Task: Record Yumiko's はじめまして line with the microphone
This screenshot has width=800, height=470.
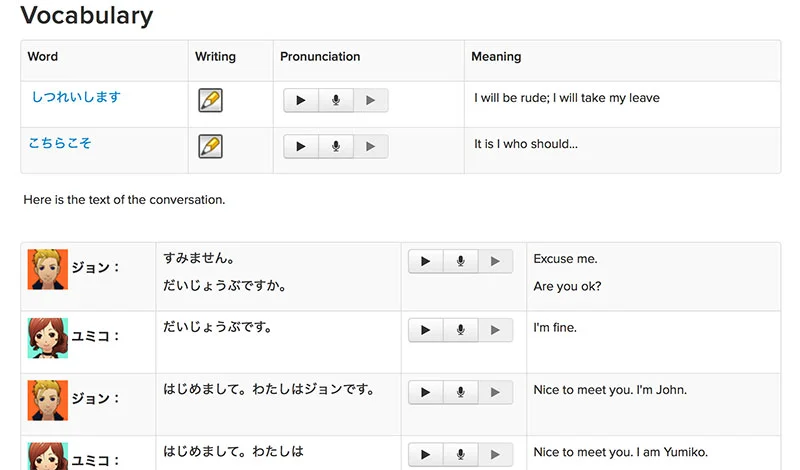Action: (460, 455)
